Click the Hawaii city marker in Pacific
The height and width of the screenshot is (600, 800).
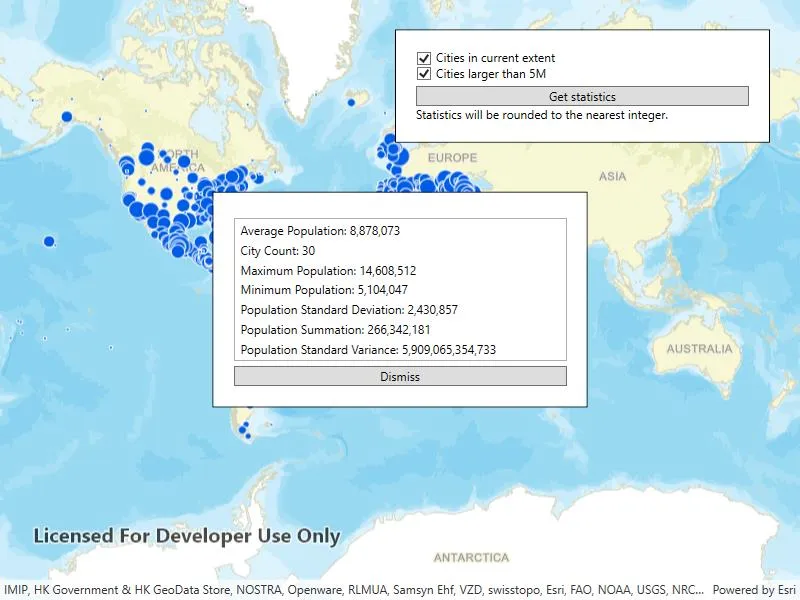(x=49, y=241)
